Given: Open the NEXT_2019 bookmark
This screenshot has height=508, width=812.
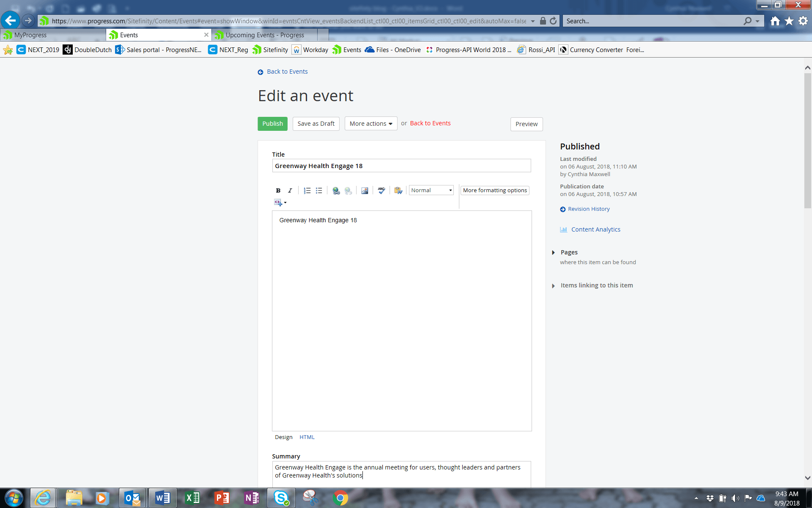Looking at the screenshot, I should coord(38,50).
